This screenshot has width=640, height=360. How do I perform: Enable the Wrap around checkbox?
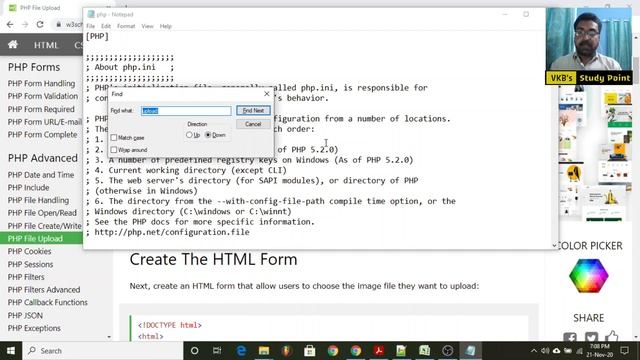(x=114, y=150)
